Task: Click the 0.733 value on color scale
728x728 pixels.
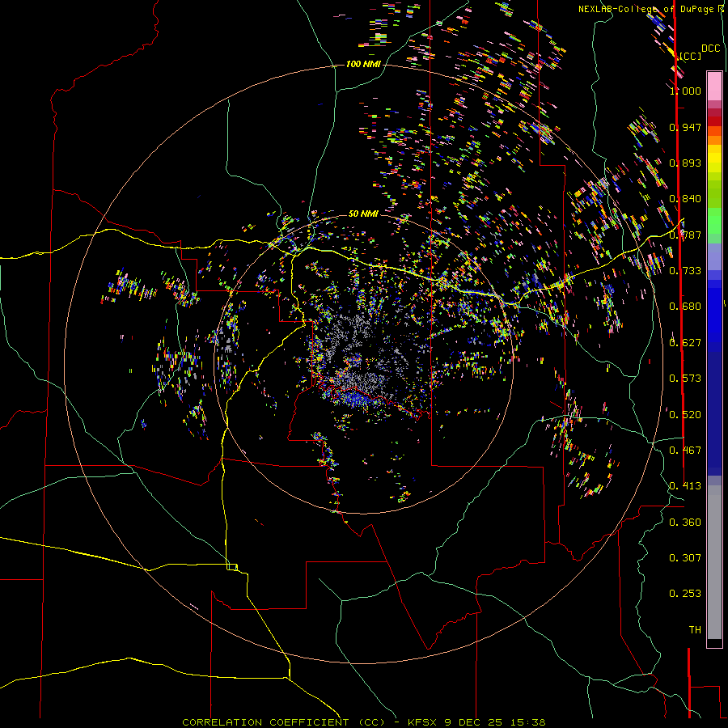Action: (685, 271)
